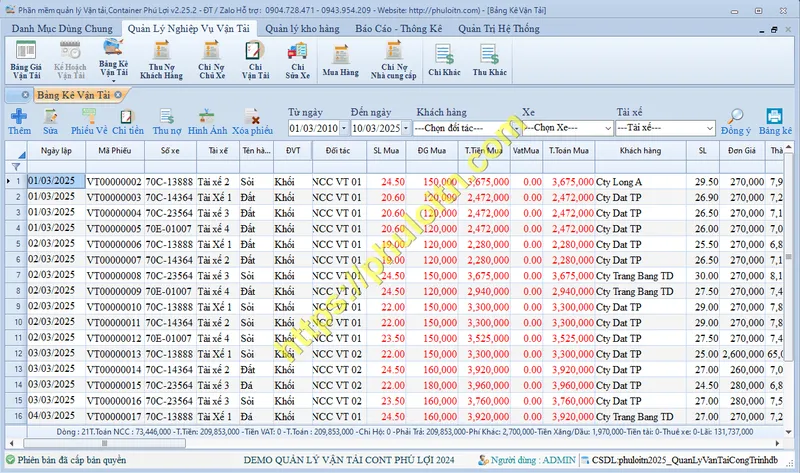The width and height of the screenshot is (800, 473).
Task: Sort by Đơn Giá column header
Action: click(742, 151)
